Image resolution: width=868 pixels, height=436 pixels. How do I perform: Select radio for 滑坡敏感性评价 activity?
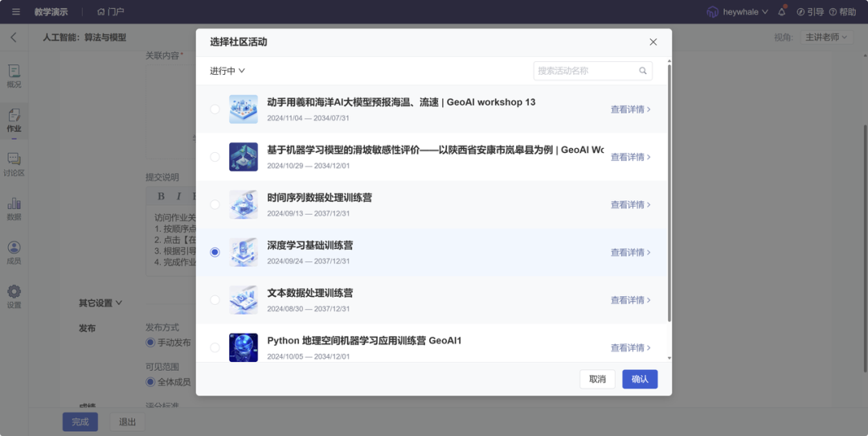point(215,157)
